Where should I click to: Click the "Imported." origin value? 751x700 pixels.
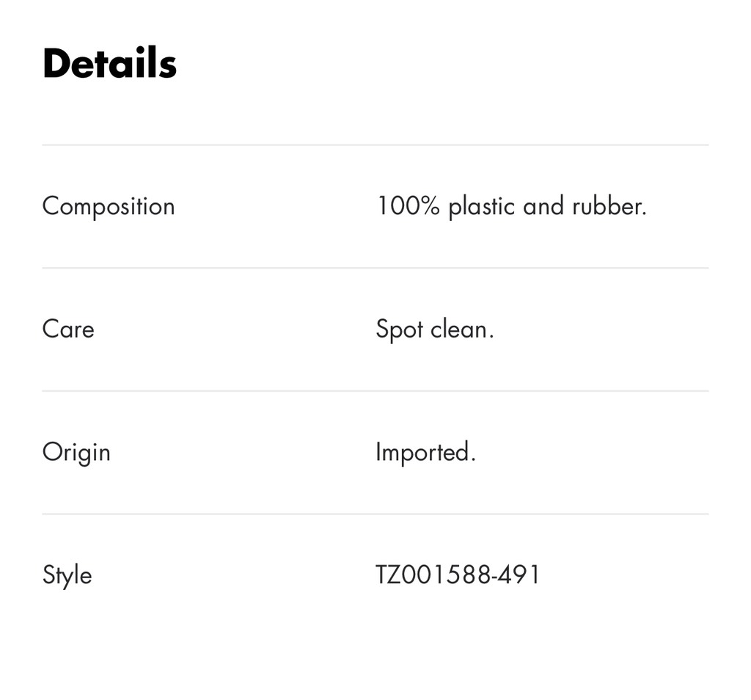click(425, 452)
